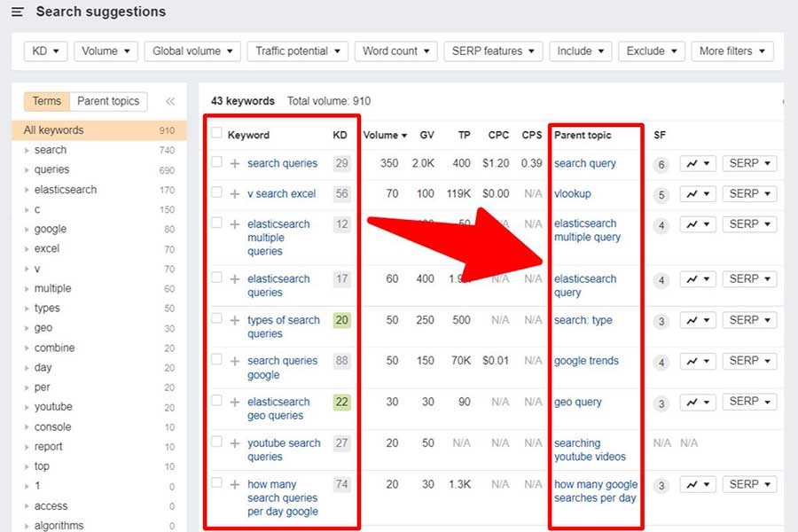
Task: Open the SERP features filter dropdown
Action: coord(493,51)
